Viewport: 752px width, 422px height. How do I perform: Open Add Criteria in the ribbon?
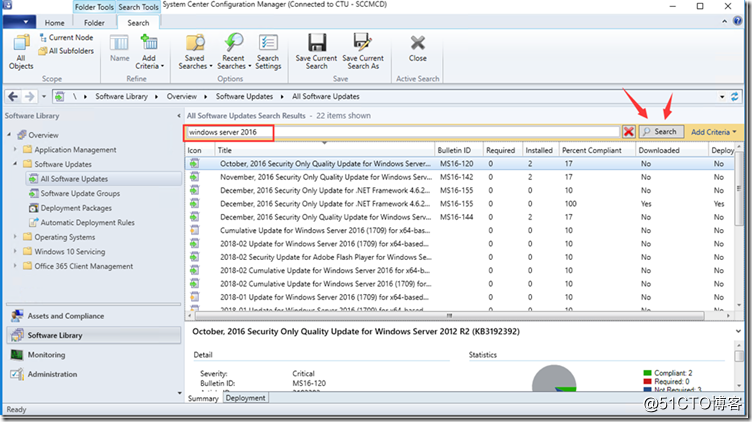point(149,52)
